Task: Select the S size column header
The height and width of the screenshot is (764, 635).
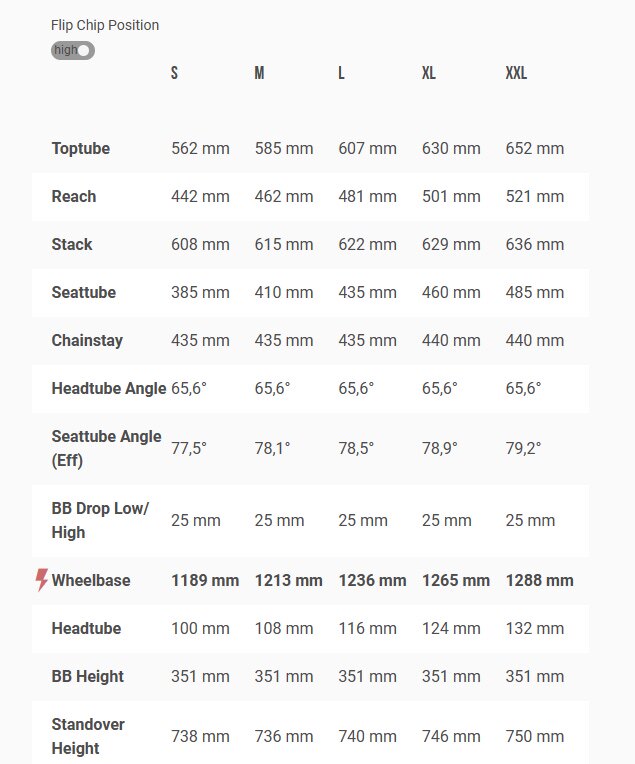Action: [x=175, y=74]
